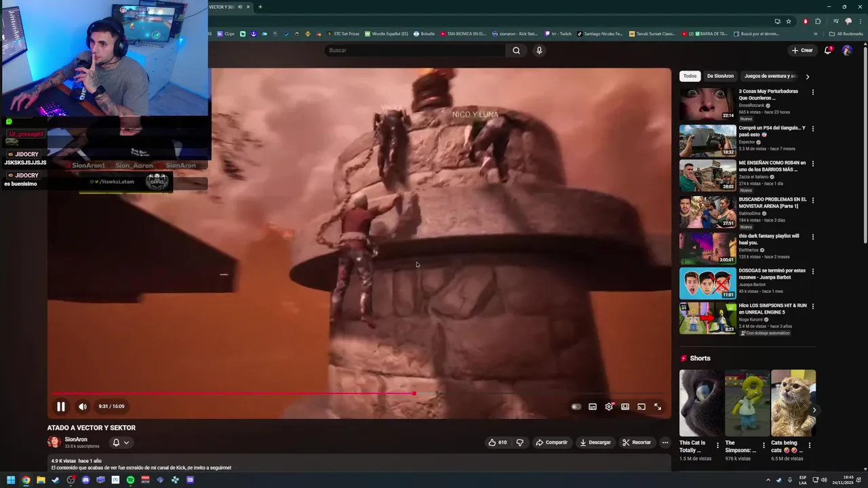This screenshot has height=488, width=868.
Task: Show the next Shorts with the arrow
Action: (x=814, y=410)
